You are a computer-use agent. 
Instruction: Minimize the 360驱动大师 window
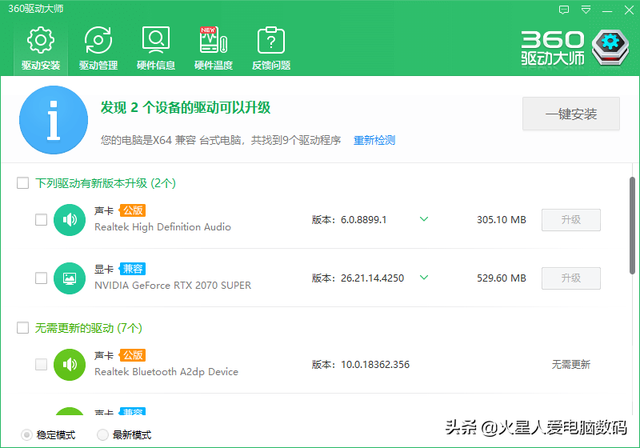(x=607, y=10)
